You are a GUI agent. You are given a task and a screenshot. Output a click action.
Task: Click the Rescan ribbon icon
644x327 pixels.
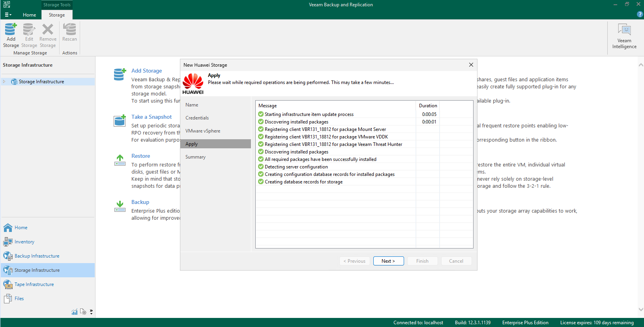click(69, 32)
